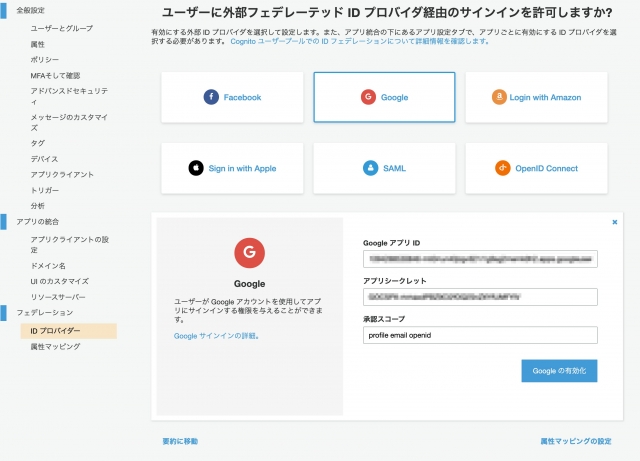Open ポリシー in sidebar

coord(44,60)
